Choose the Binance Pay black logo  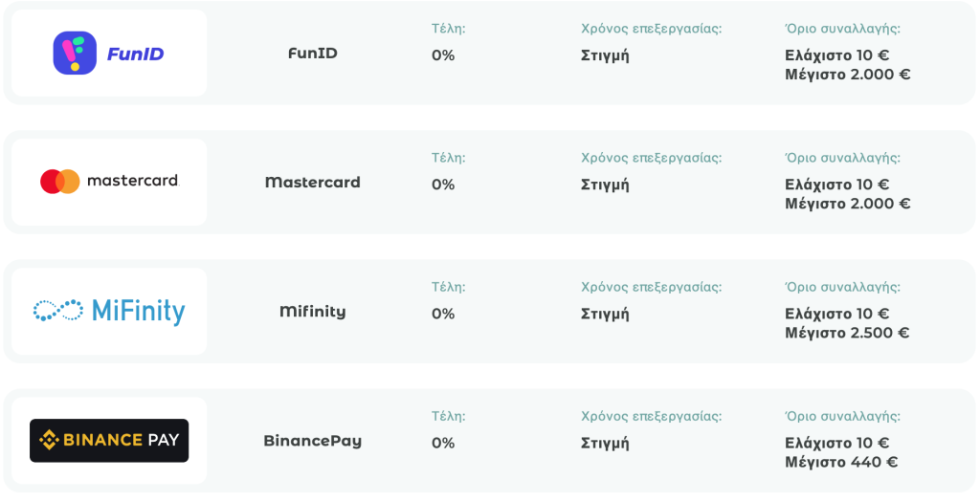109,441
